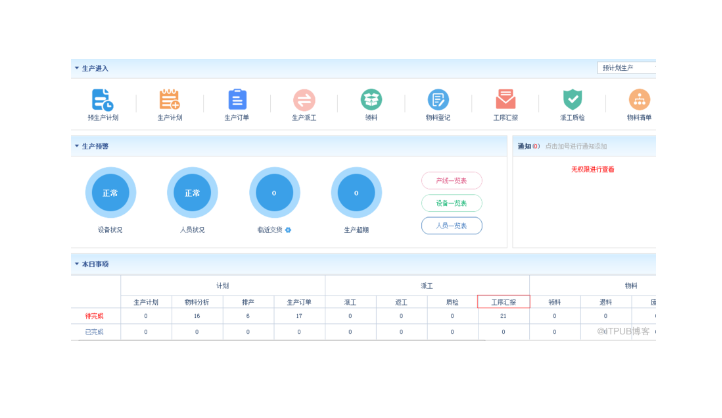Click the 领料 table column header
722x418 pixels.
pos(555,302)
